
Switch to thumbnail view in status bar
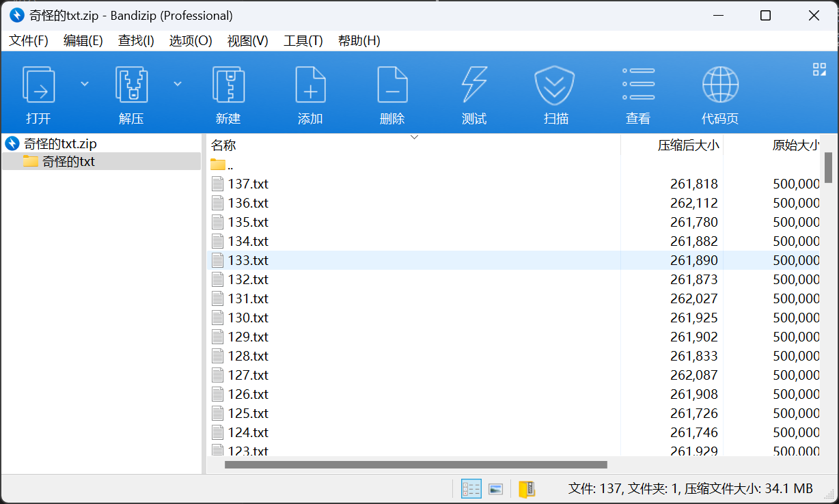point(496,489)
